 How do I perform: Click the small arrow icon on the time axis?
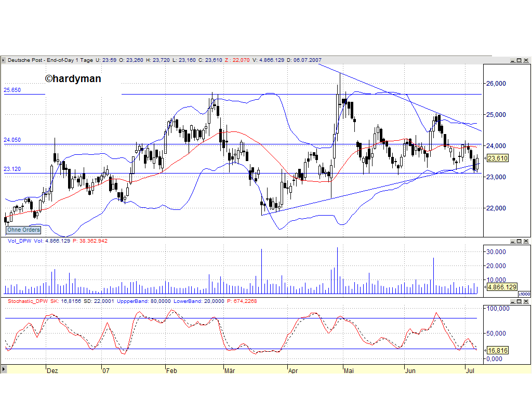(4, 369)
